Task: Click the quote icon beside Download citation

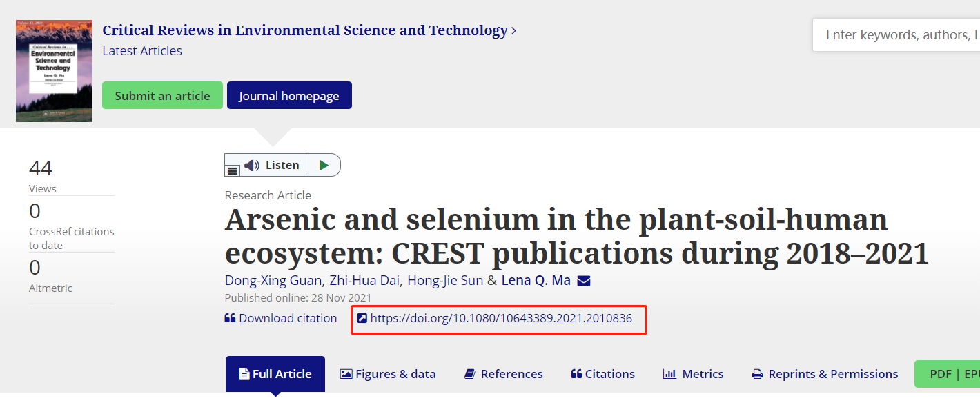Action: (x=230, y=319)
